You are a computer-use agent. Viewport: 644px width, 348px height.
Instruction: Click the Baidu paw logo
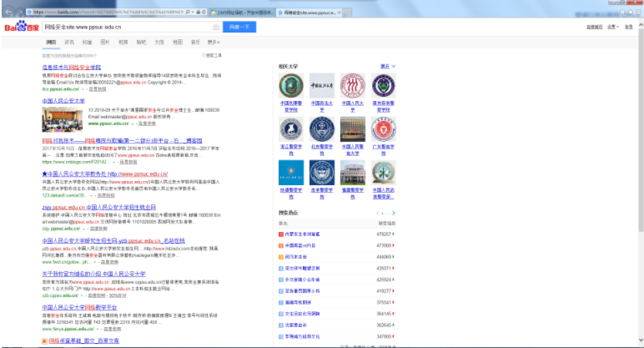pos(22,27)
